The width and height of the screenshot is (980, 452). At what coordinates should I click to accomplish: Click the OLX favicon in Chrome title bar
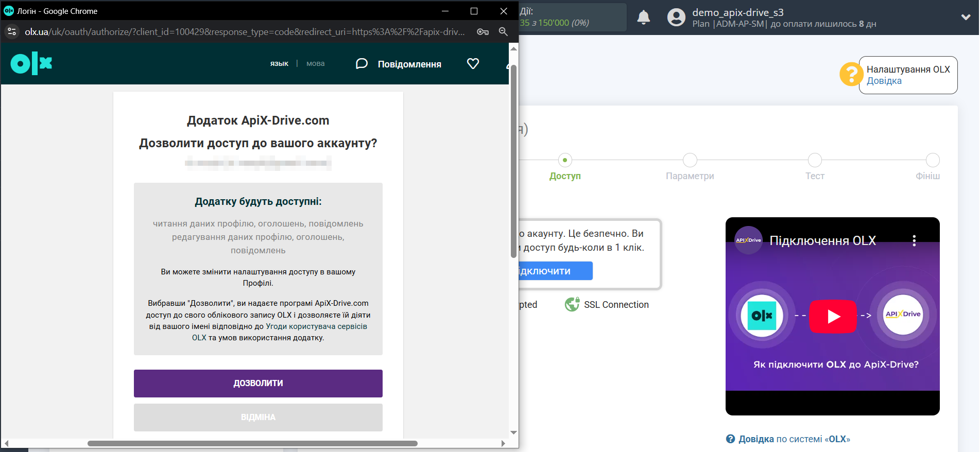click(9, 11)
